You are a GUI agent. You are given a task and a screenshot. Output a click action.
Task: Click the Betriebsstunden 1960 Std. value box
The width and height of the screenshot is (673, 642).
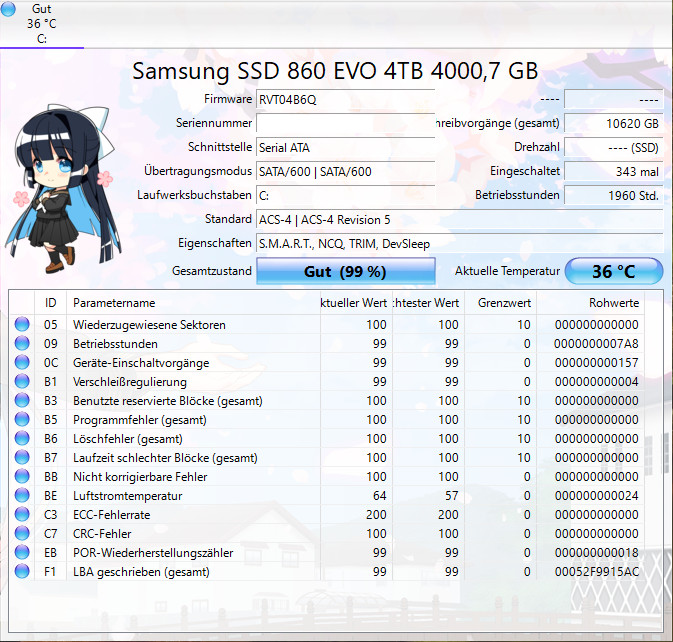612,195
